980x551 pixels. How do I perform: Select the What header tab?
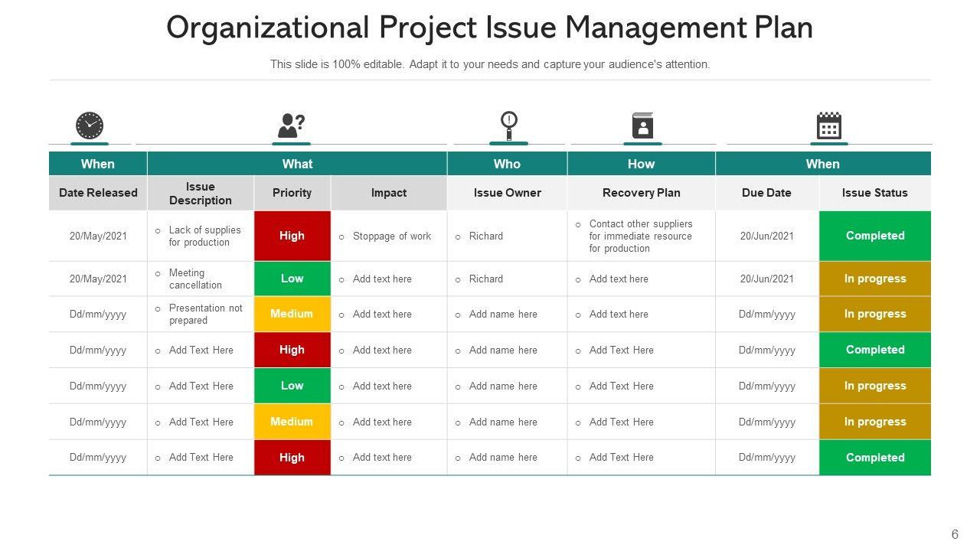(x=297, y=164)
